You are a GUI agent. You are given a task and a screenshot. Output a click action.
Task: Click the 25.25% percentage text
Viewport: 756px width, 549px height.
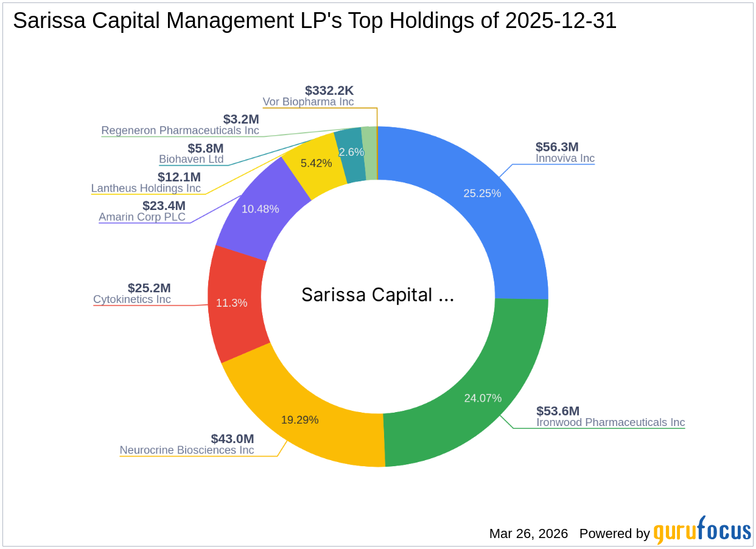[x=482, y=193]
